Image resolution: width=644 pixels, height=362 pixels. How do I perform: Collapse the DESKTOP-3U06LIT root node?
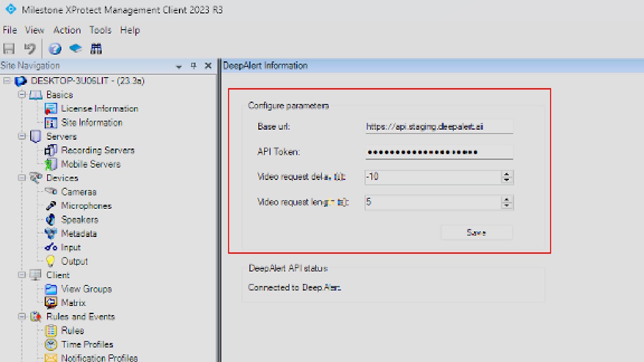(x=7, y=81)
